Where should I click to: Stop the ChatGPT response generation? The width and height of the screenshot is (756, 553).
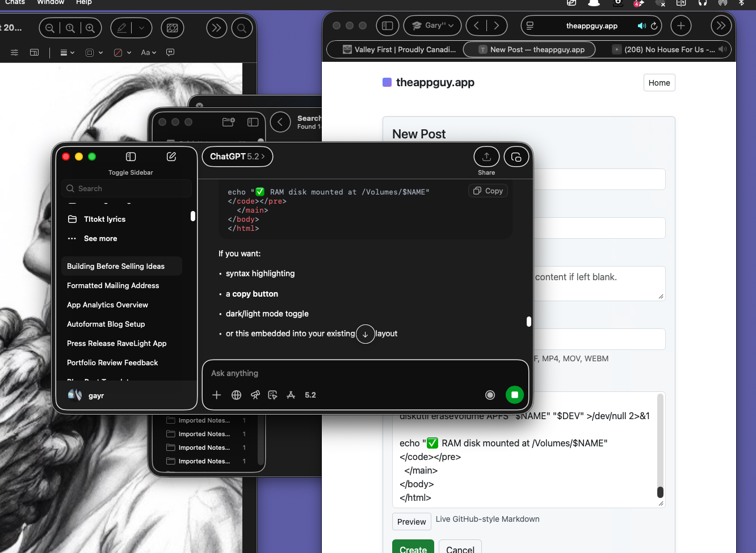tap(514, 395)
